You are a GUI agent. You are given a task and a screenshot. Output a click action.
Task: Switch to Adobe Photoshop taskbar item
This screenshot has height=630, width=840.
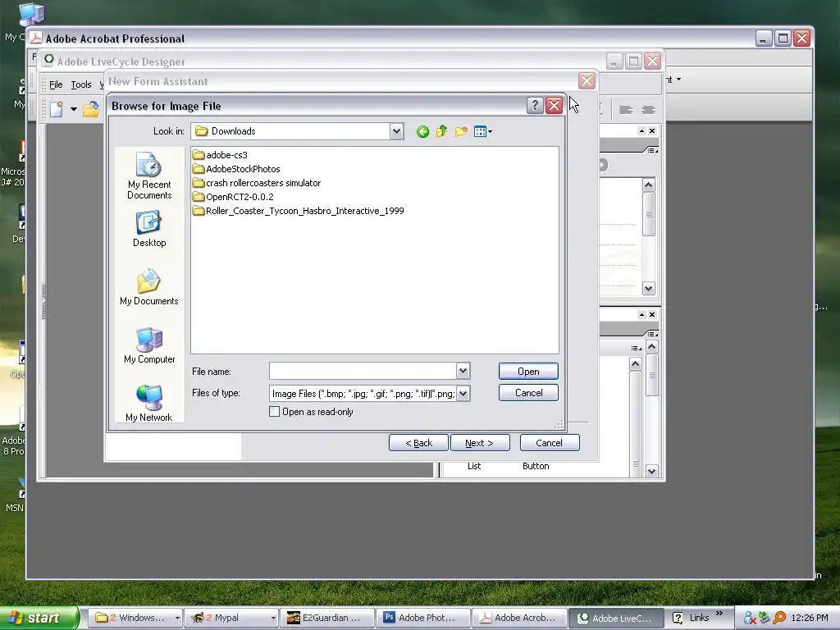tap(422, 618)
